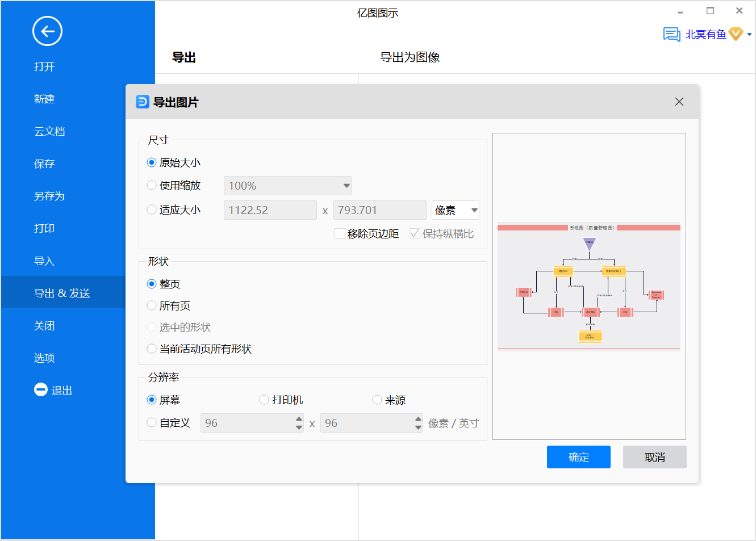Click the chat message icon near username
Viewport: 756px width, 541px height.
tap(671, 35)
